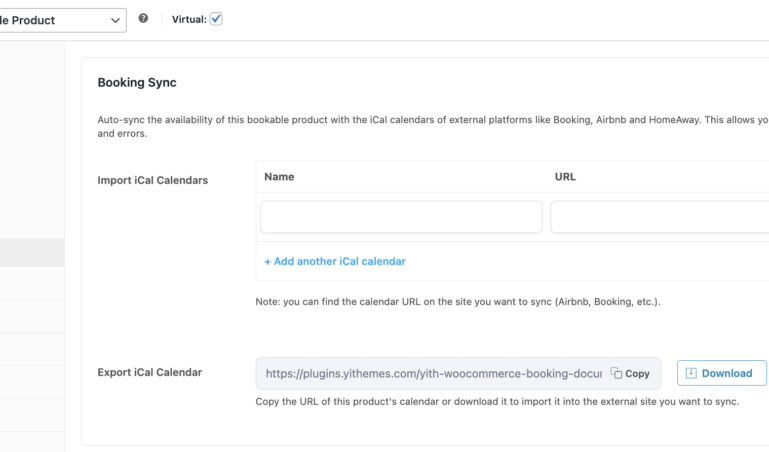The height and width of the screenshot is (452, 769).
Task: Open the product type dropdown
Action: coord(60,20)
